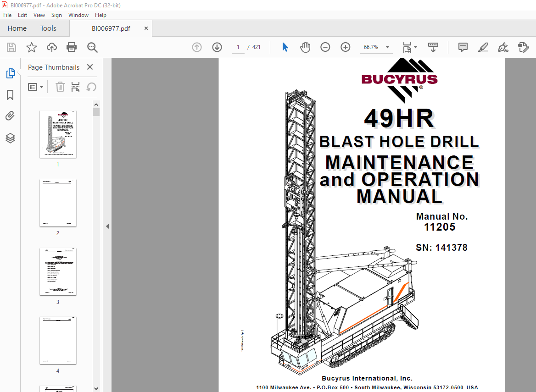Select the BI006977.pdf document tab
This screenshot has width=536, height=392.
tap(111, 28)
